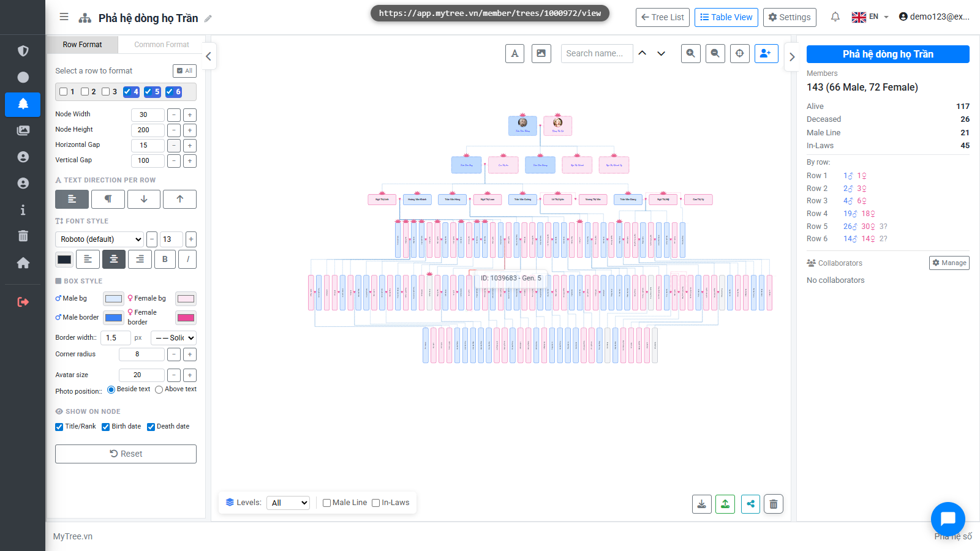The image size is (980, 551).
Task: Select Above text photo position
Action: 159,389
